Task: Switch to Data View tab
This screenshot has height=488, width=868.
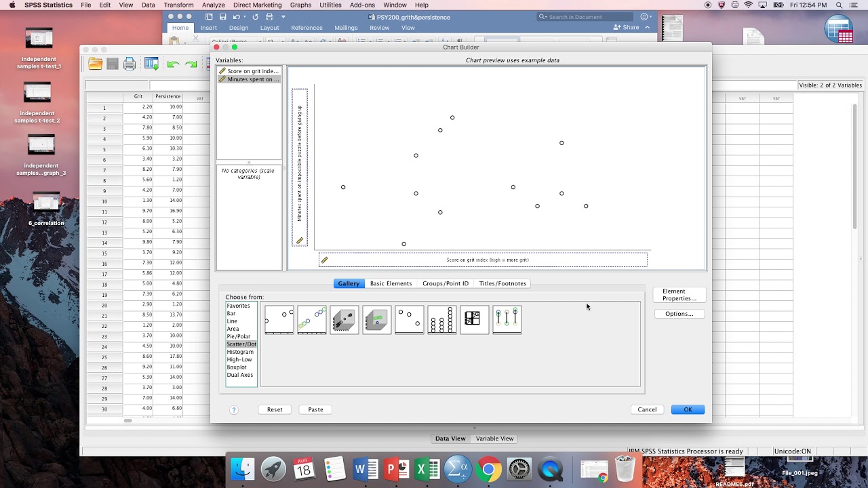Action: click(x=450, y=439)
